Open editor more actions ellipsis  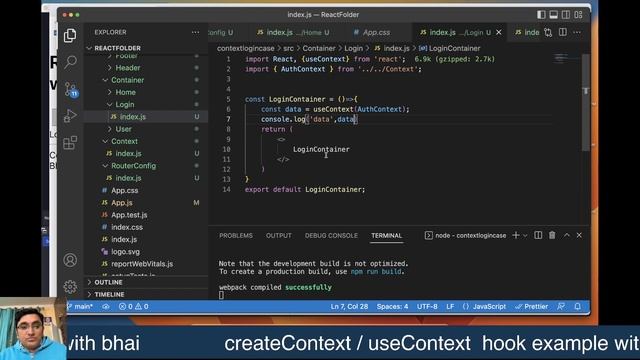tap(577, 32)
